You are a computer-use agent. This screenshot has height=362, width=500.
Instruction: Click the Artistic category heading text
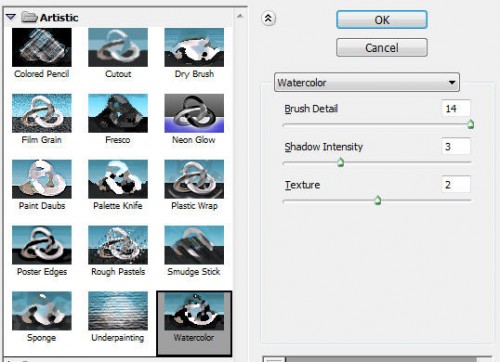tap(59, 17)
